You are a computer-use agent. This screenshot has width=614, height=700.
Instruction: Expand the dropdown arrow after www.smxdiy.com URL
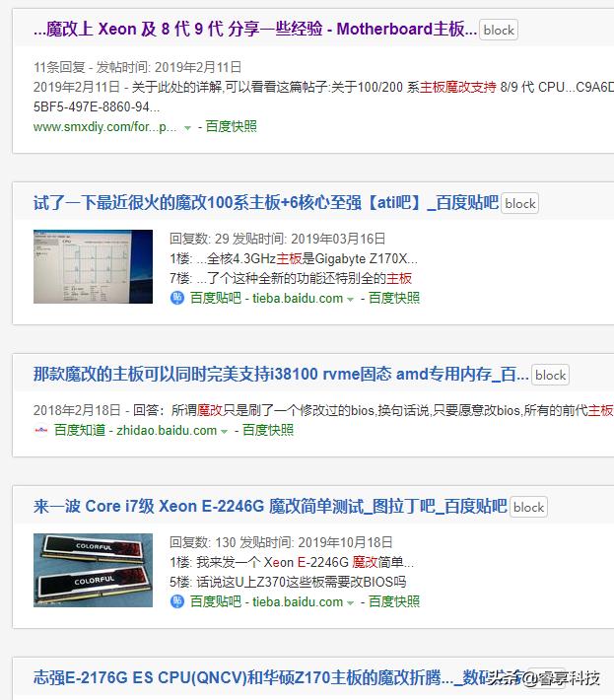pyautogui.click(x=188, y=128)
